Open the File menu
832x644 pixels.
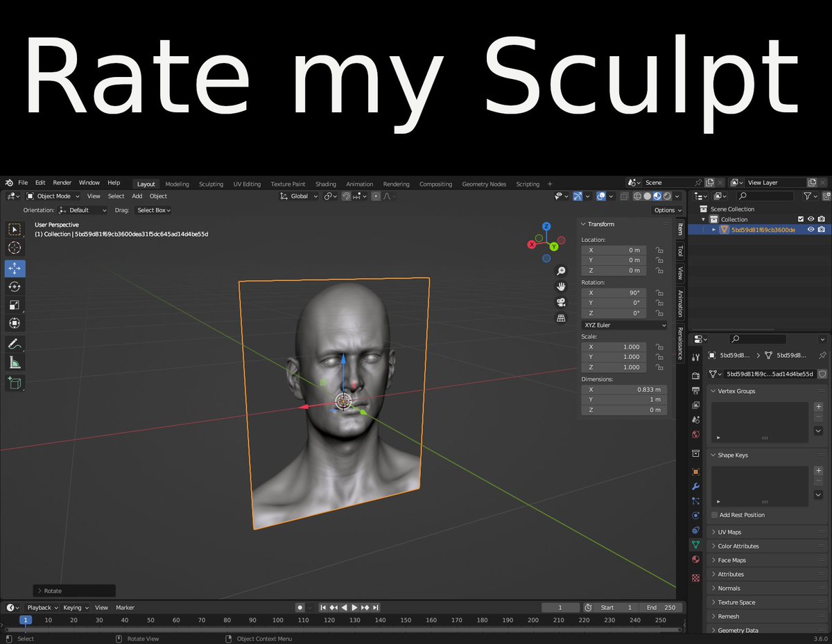click(x=23, y=183)
